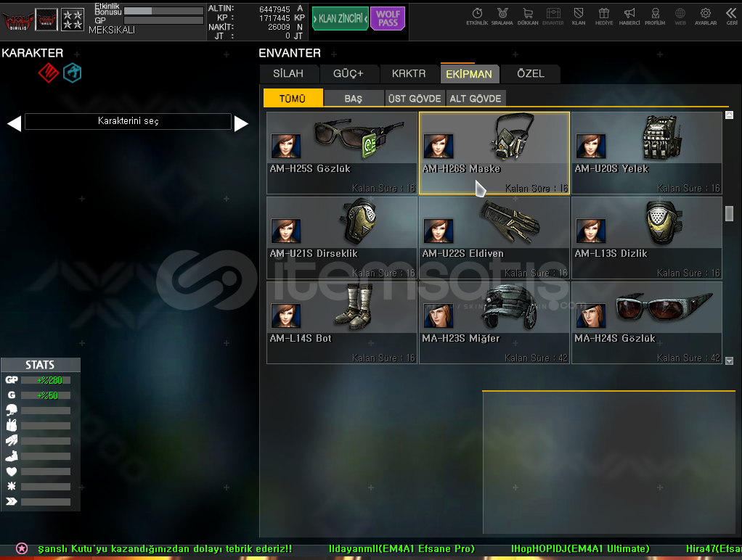Open the Etkinlik events menu icon

pos(477,16)
